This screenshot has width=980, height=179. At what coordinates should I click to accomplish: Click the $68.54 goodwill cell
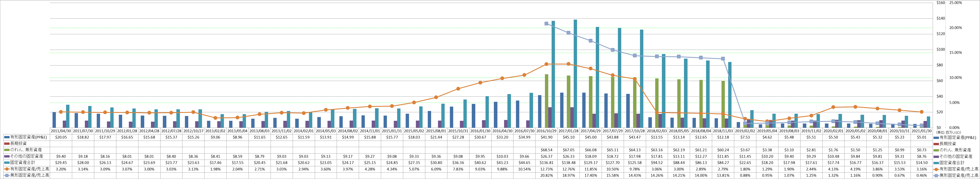[546, 150]
